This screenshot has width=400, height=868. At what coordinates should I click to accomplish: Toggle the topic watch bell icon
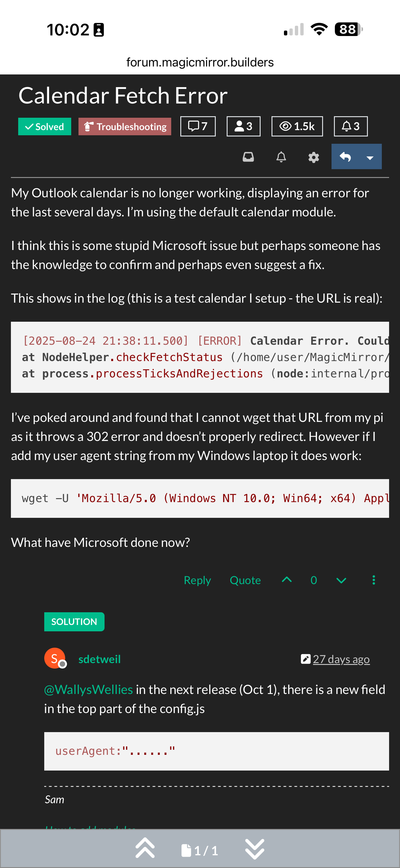tap(281, 157)
